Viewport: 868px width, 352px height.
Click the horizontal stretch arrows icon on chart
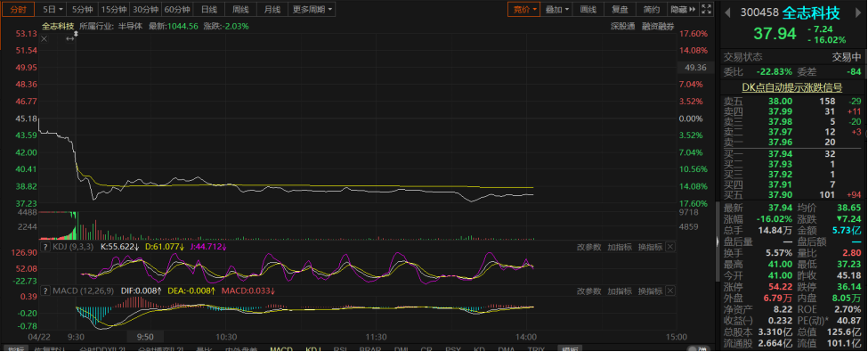pyautogui.click(x=70, y=39)
